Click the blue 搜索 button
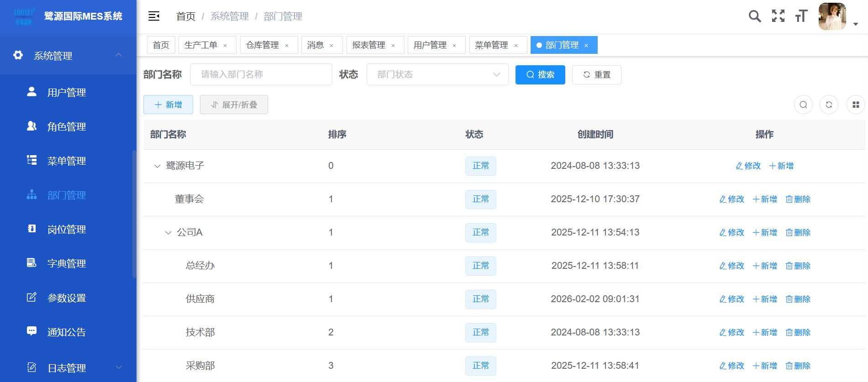The image size is (868, 382). (540, 75)
